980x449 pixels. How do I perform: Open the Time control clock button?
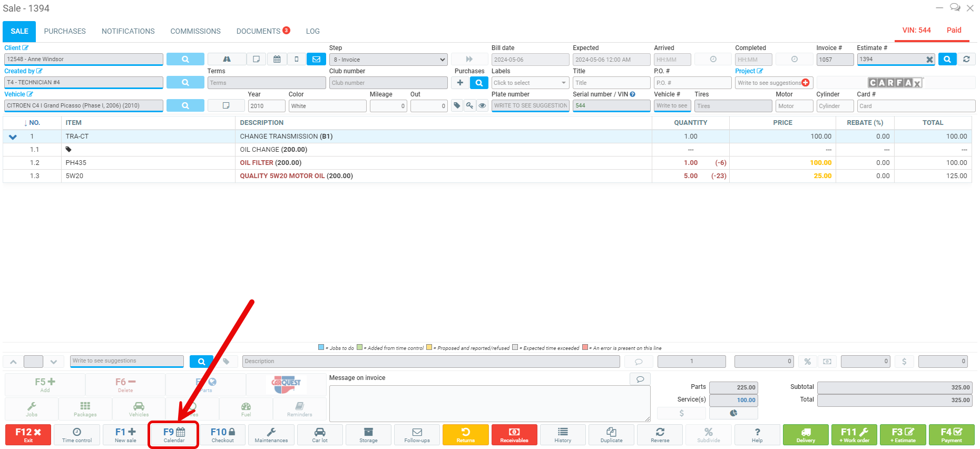[x=77, y=435]
